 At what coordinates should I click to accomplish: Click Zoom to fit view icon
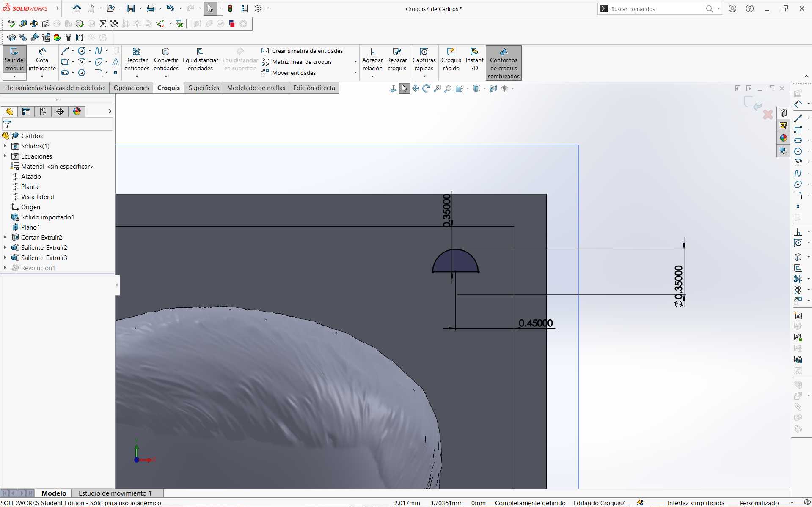point(438,88)
